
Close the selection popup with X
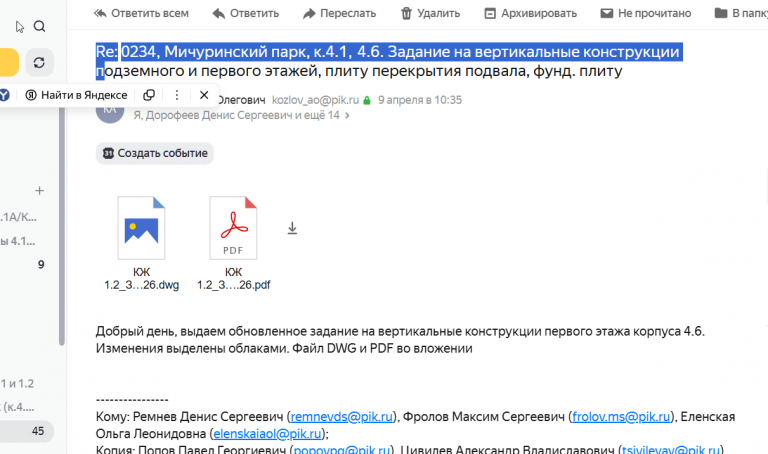(204, 95)
